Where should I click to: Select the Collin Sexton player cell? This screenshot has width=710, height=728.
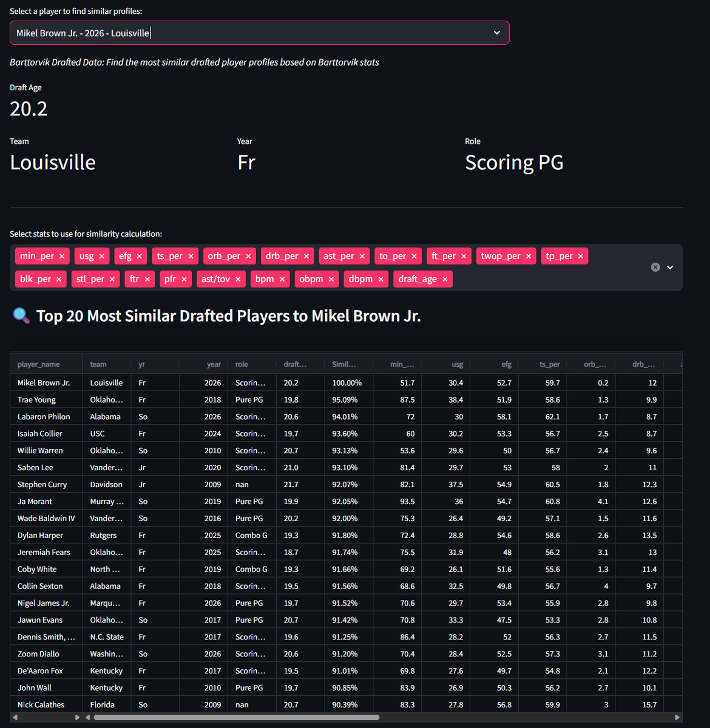tap(46, 587)
